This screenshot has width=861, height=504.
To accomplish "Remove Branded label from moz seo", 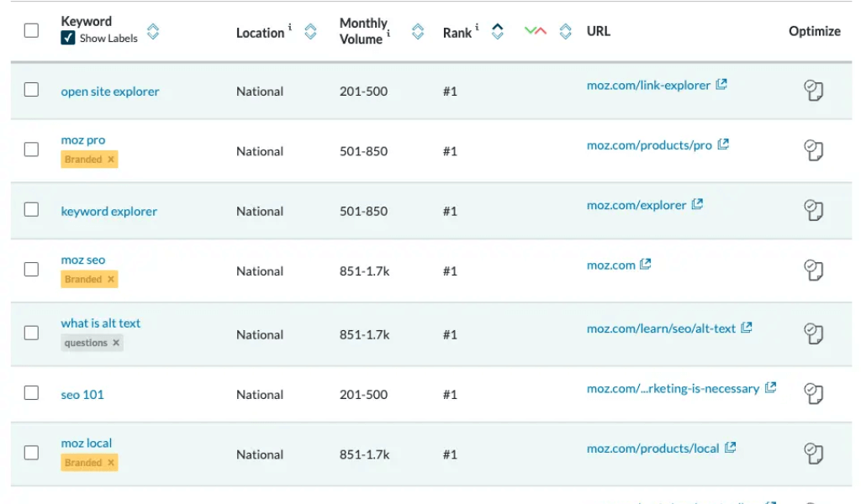I will [x=111, y=279].
